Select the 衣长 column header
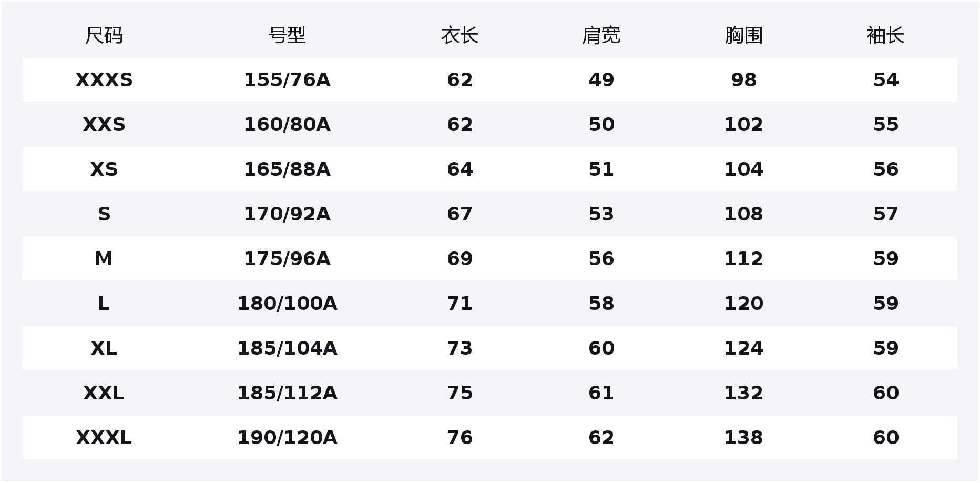 pyautogui.click(x=460, y=36)
